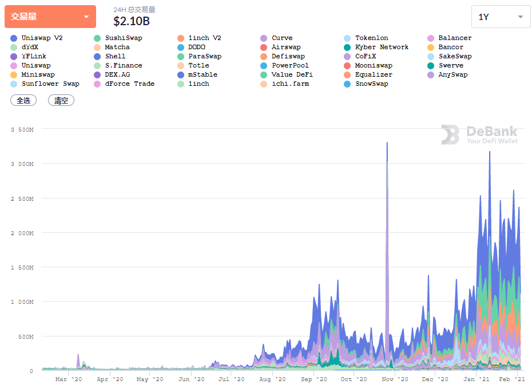Image resolution: width=532 pixels, height=392 pixels.
Task: Click the Bancor legend color dot
Action: (x=431, y=47)
